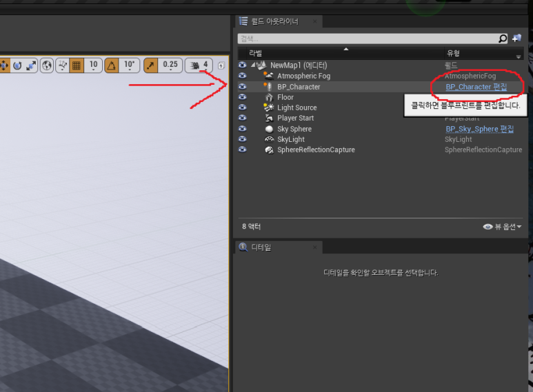Select the translate (move) gizmo tool
This screenshot has width=533, height=392.
(4, 65)
